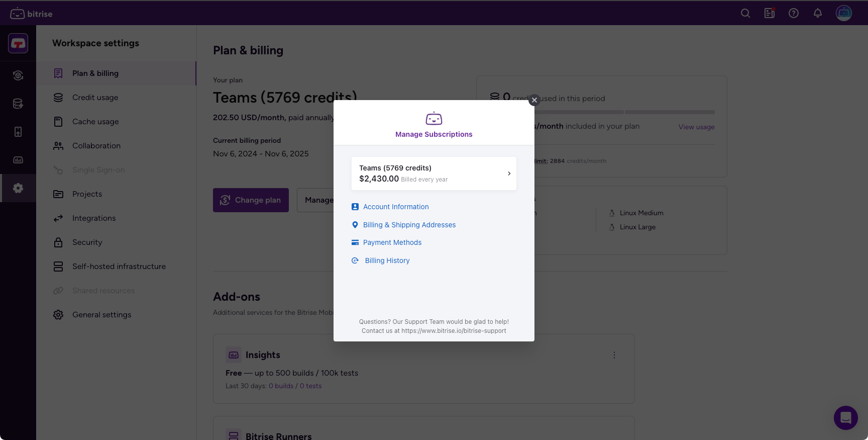Screen dimensions: 868x440
Task: Click the Credit usage coins icon
Action: pyautogui.click(x=58, y=98)
